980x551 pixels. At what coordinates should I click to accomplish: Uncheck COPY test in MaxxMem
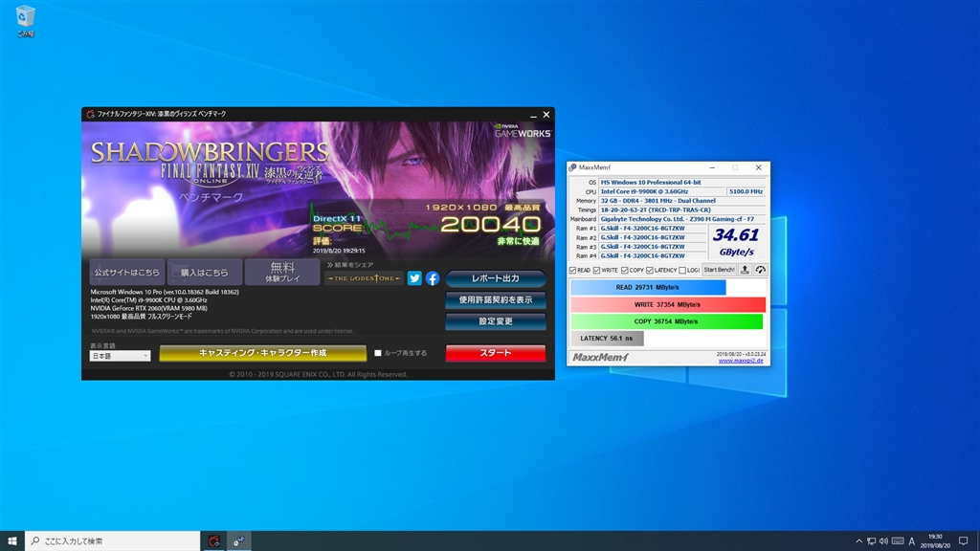pos(624,270)
